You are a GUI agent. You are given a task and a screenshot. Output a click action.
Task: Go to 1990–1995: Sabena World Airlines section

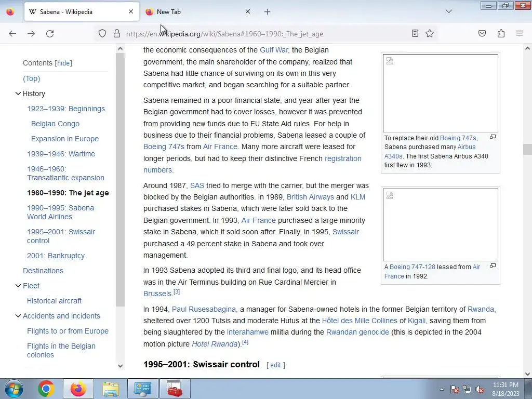tap(60, 212)
